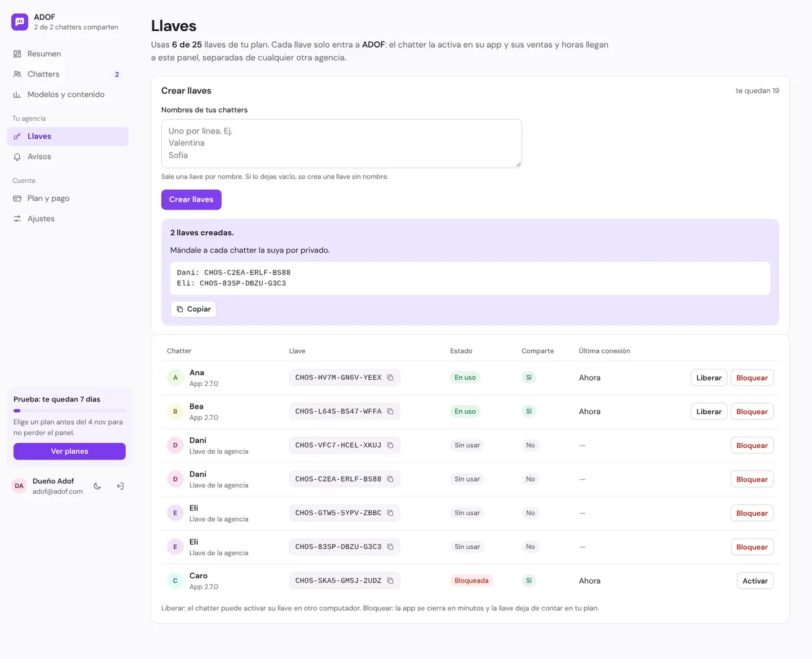
Task: Click the 'te quedan 19' counter
Action: [x=757, y=90]
